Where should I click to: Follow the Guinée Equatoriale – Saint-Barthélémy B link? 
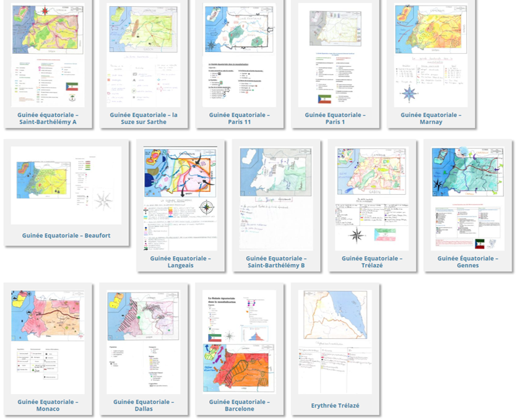276,262
